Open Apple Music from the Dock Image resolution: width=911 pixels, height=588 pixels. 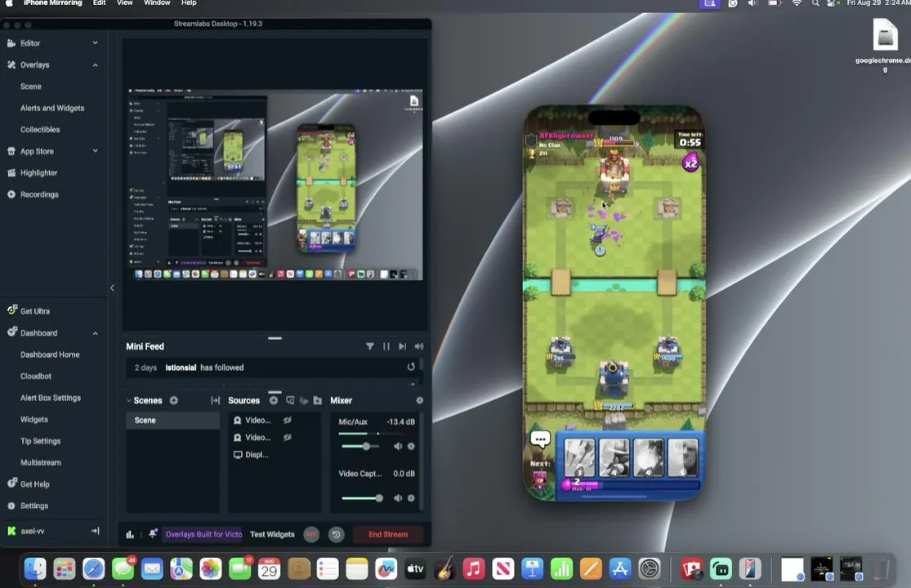click(x=474, y=569)
